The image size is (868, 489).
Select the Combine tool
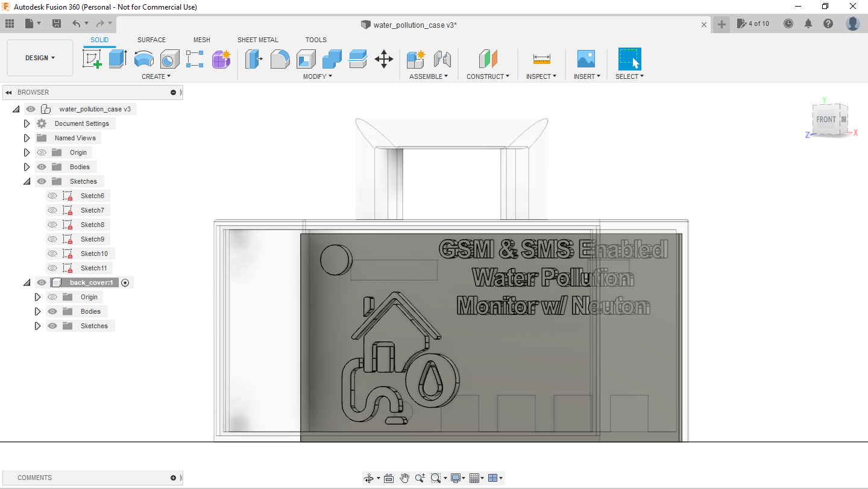pyautogui.click(x=332, y=59)
